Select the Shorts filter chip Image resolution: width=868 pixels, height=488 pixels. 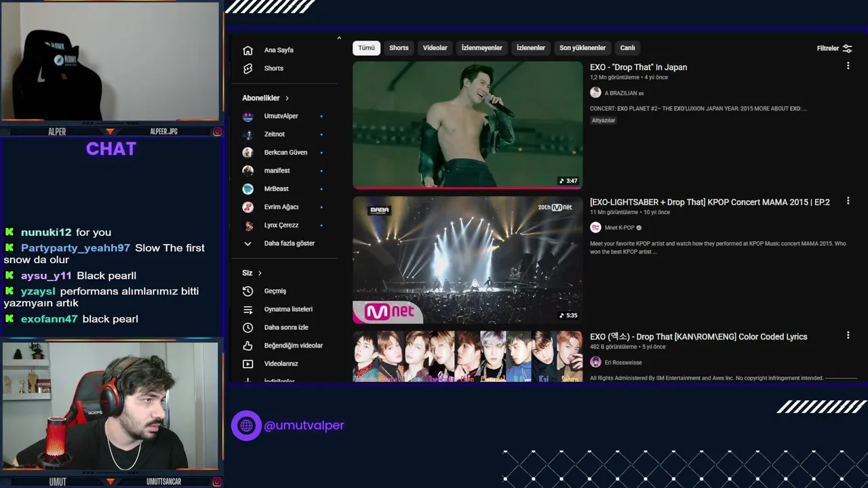pyautogui.click(x=399, y=48)
